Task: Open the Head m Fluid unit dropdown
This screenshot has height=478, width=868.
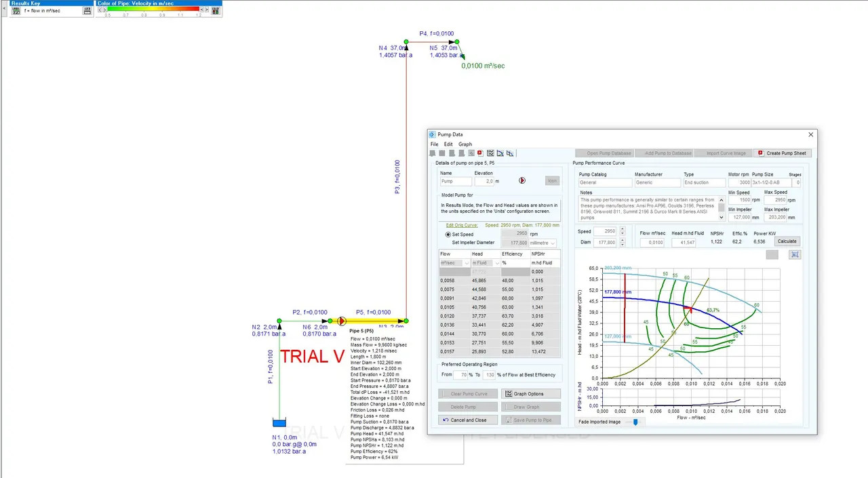Action: pyautogui.click(x=486, y=262)
